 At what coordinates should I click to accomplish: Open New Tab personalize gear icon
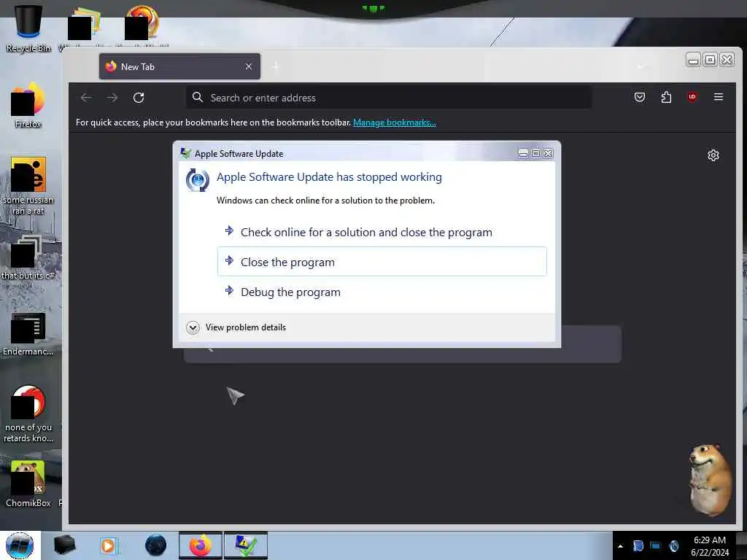tap(713, 155)
